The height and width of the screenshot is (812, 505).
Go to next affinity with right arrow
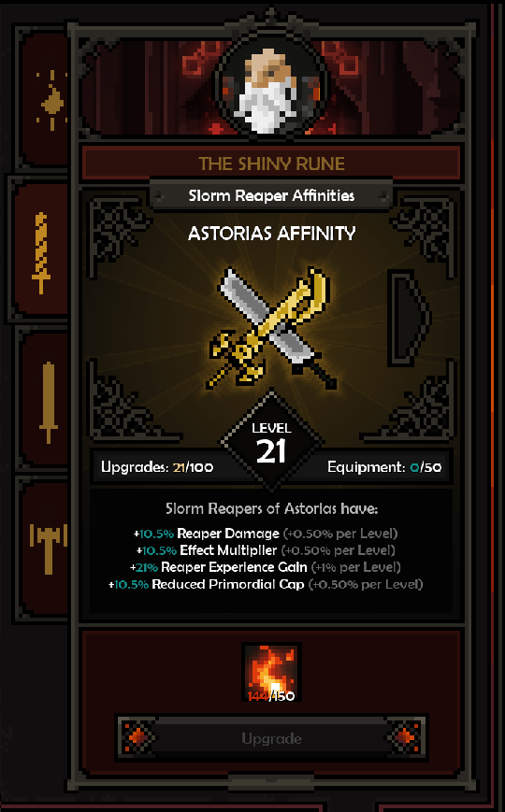tap(410, 317)
